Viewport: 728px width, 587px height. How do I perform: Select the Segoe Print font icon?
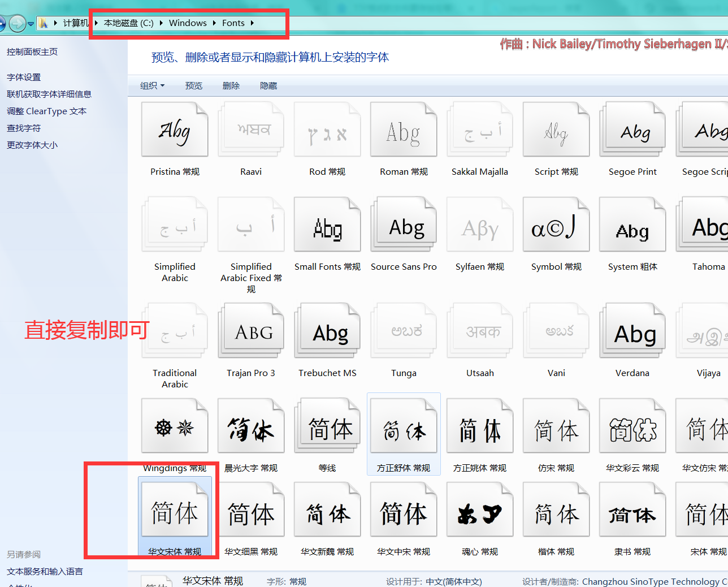632,130
